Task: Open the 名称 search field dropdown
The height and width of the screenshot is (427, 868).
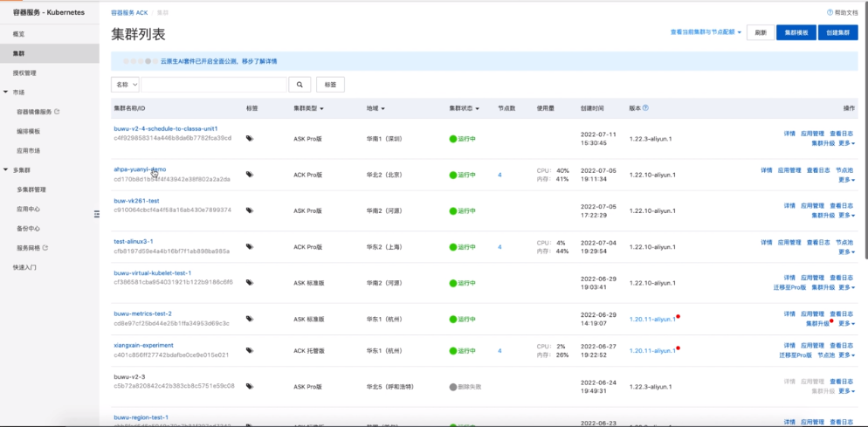Action: click(125, 85)
